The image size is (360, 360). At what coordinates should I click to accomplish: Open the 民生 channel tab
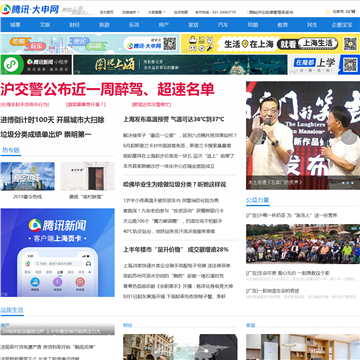coord(312,25)
